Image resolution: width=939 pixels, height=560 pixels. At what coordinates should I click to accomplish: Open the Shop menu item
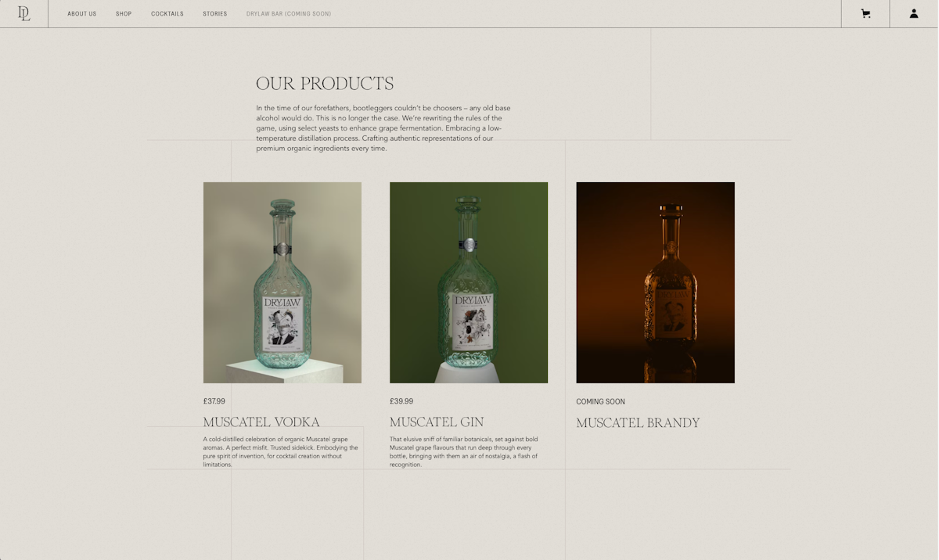point(124,14)
